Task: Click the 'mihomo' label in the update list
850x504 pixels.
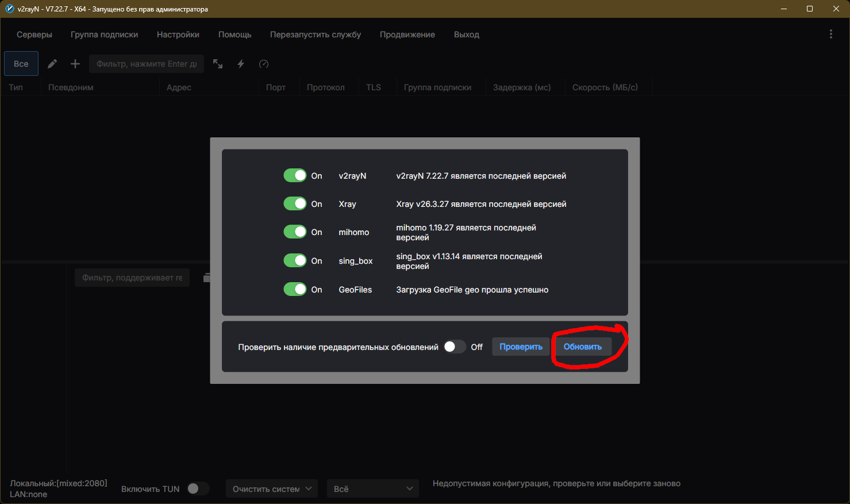Action: click(354, 232)
